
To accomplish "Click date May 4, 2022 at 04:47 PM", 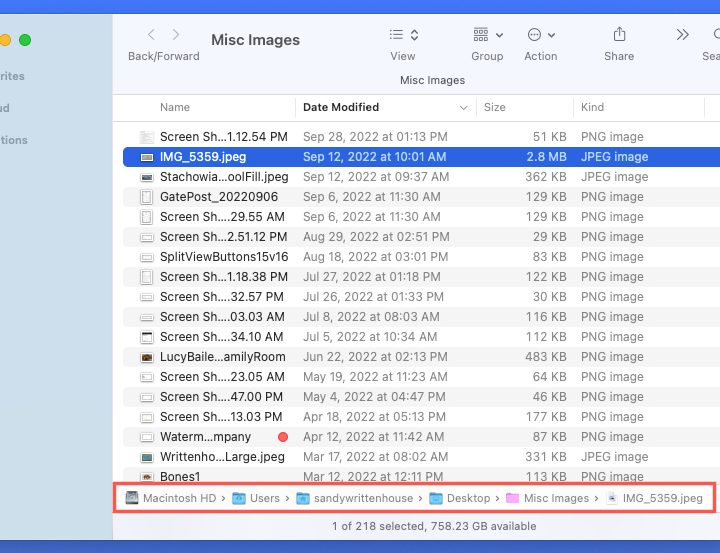I will coord(374,397).
